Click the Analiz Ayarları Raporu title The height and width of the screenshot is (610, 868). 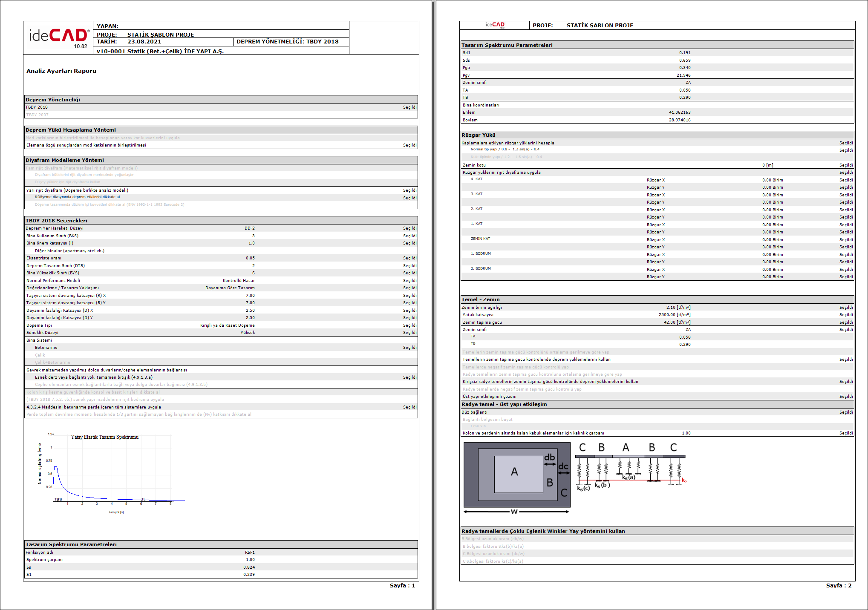coord(61,71)
